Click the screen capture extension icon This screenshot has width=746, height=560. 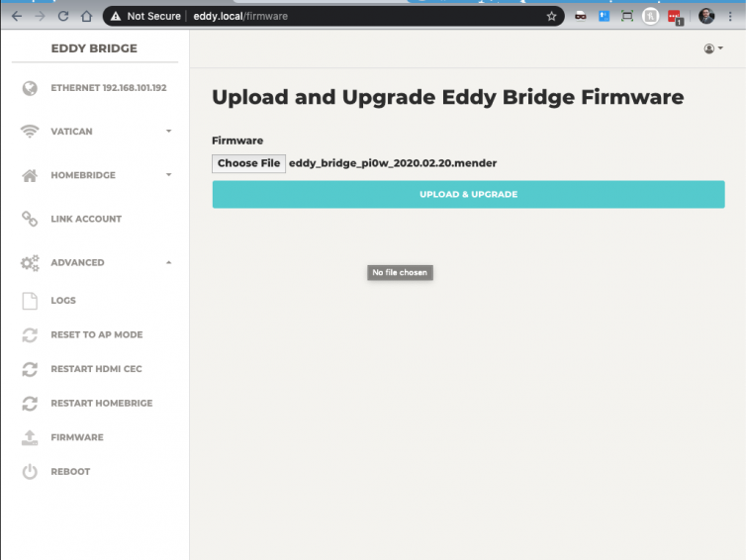(627, 16)
